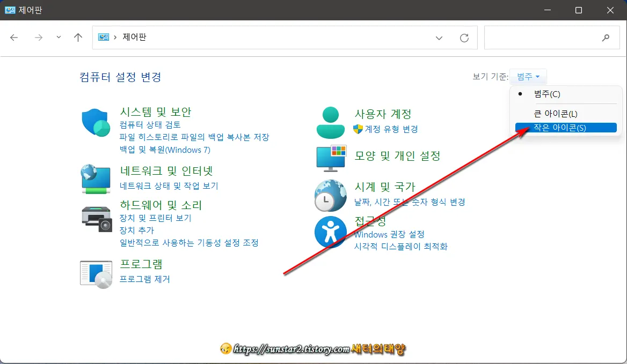Open 네트워크 및 인터넷 globe icon
627x364 pixels.
tap(96, 177)
